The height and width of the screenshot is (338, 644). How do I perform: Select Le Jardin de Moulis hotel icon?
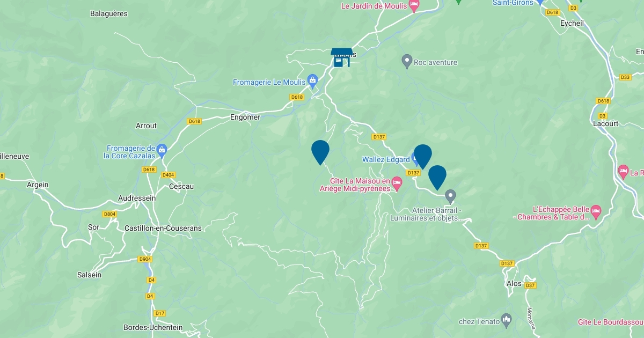pyautogui.click(x=414, y=6)
